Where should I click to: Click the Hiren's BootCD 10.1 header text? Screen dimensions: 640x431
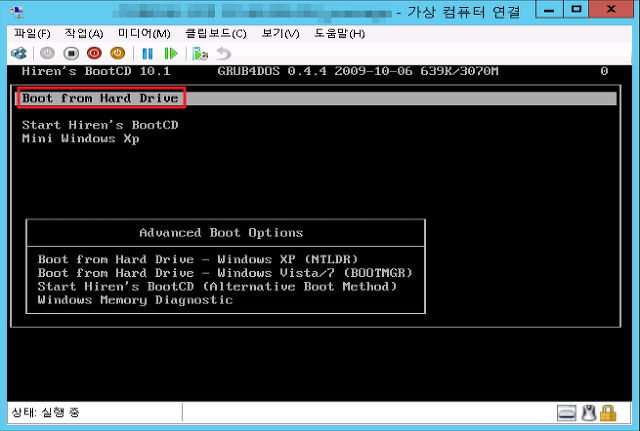(x=96, y=71)
